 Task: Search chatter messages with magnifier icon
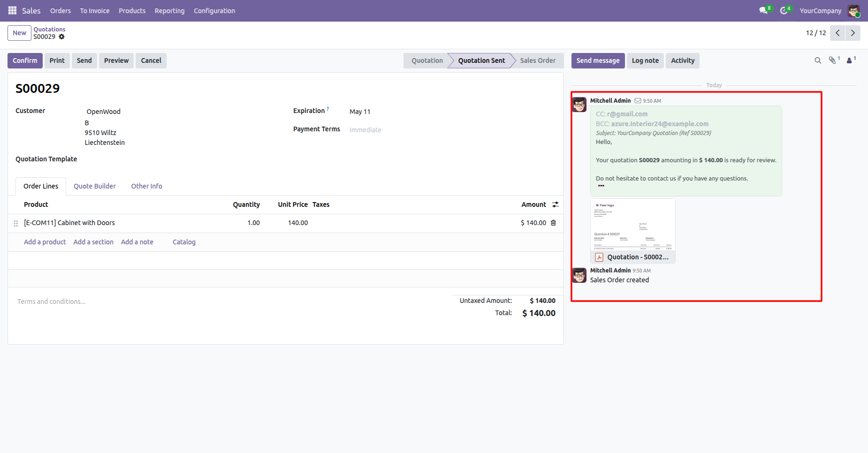pyautogui.click(x=817, y=60)
